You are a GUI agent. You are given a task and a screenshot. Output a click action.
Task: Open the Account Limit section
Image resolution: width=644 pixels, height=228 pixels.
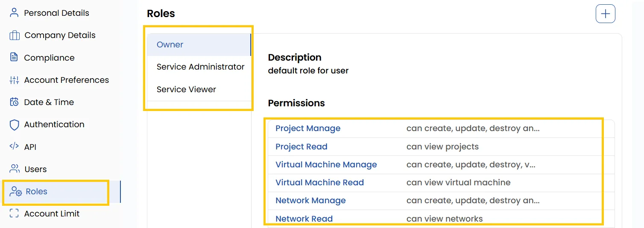tap(52, 213)
